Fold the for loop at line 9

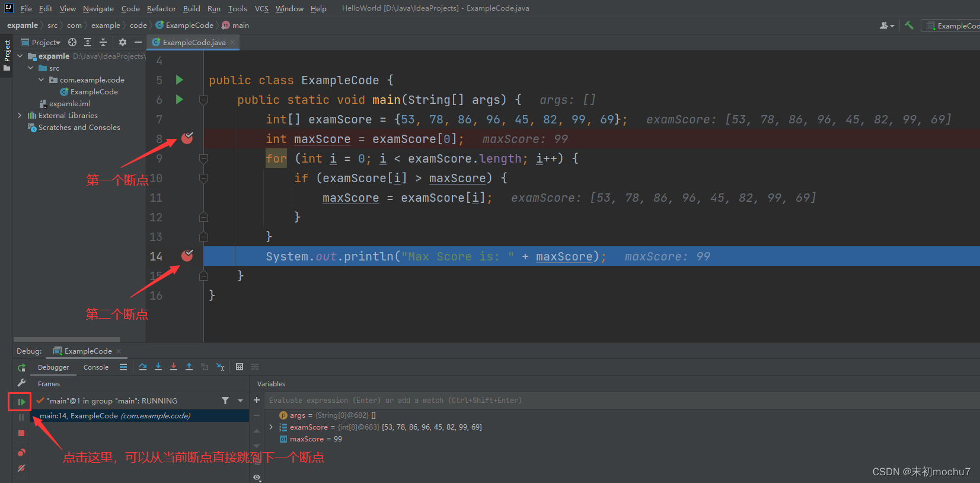tap(203, 158)
